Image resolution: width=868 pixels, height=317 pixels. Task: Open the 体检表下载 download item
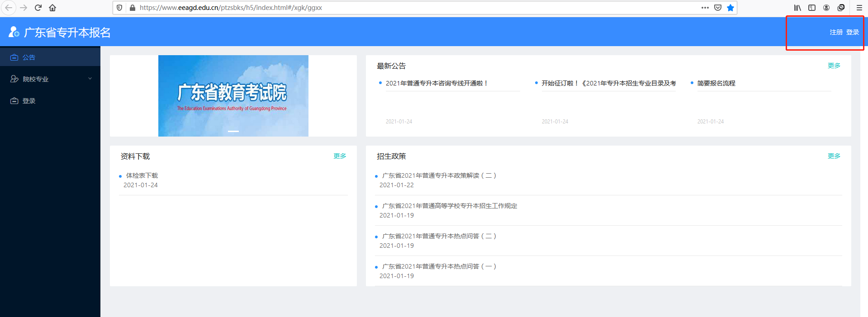pyautogui.click(x=142, y=175)
